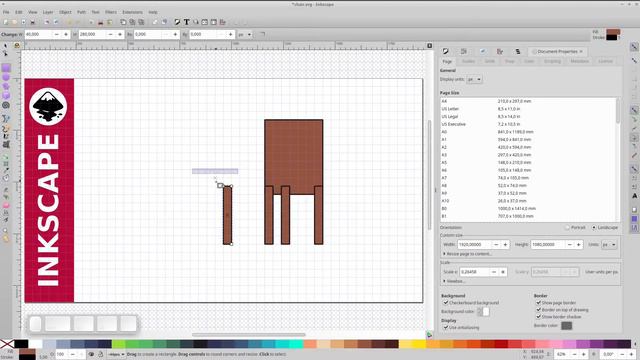640x360 pixels.
Task: Select the Node edit tool
Action: [5, 53]
